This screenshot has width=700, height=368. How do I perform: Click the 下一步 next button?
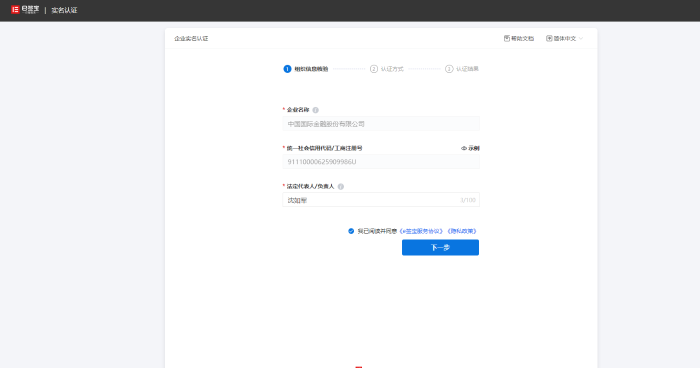pyautogui.click(x=440, y=247)
